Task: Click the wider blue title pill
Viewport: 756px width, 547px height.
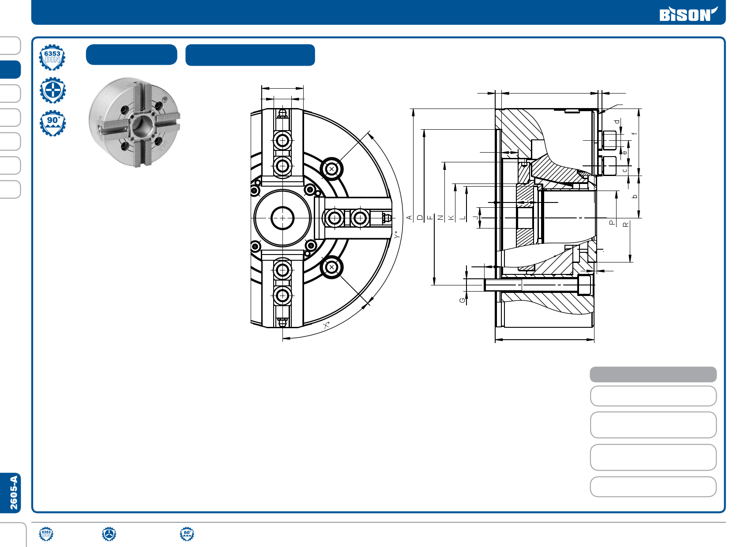Action: coord(250,55)
